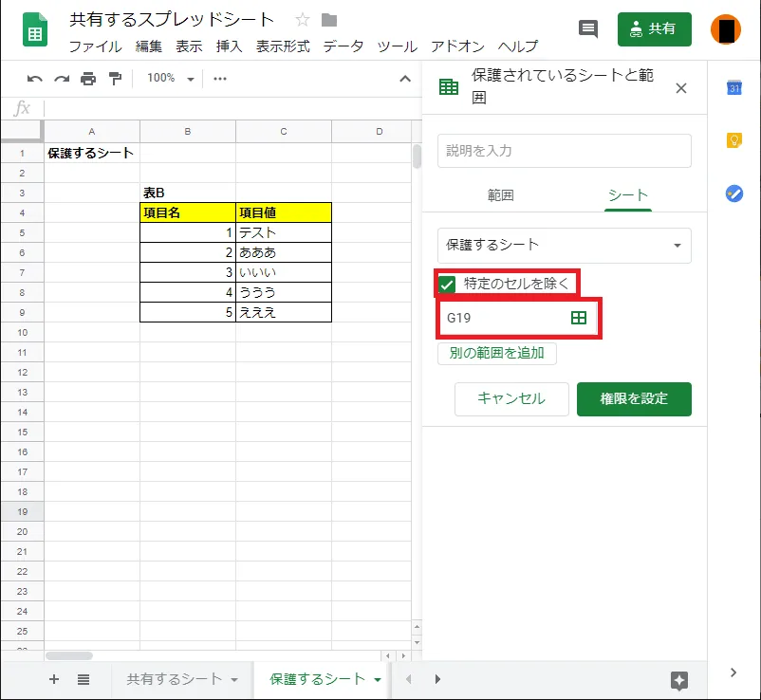761x700 pixels.
Task: Open the 100% zoom dropdown
Action: (x=171, y=78)
